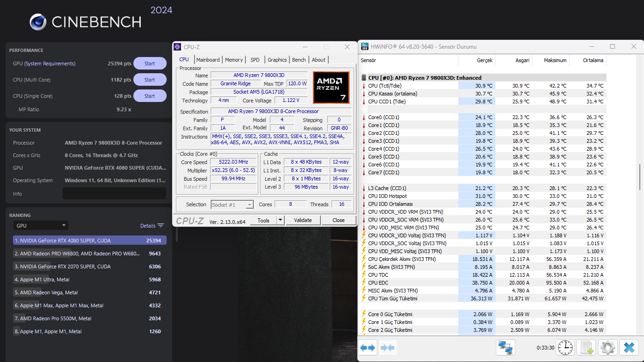This screenshot has width=644, height=362.
Task: Click the collapse columns arrows icon in HWiNFO
Action: 388,348
